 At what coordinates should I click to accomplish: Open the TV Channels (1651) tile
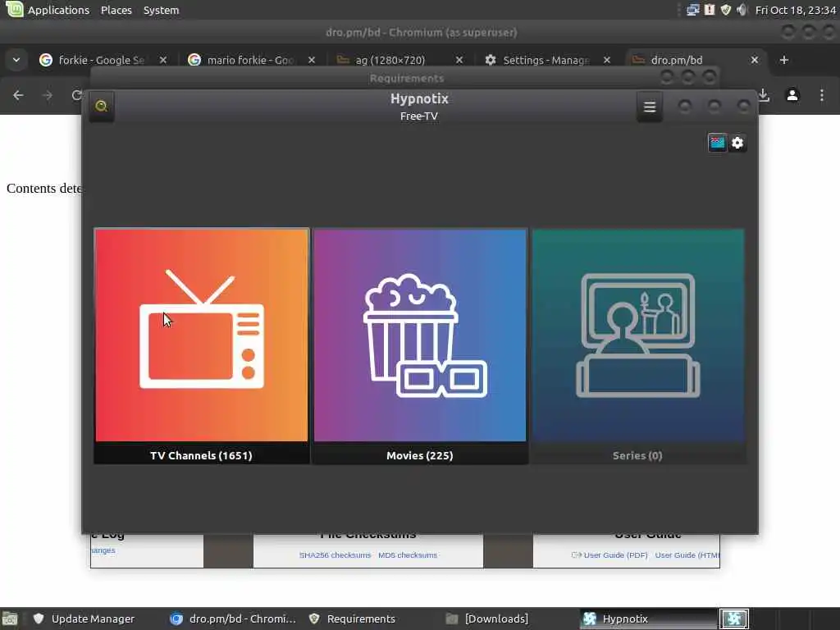pyautogui.click(x=202, y=345)
